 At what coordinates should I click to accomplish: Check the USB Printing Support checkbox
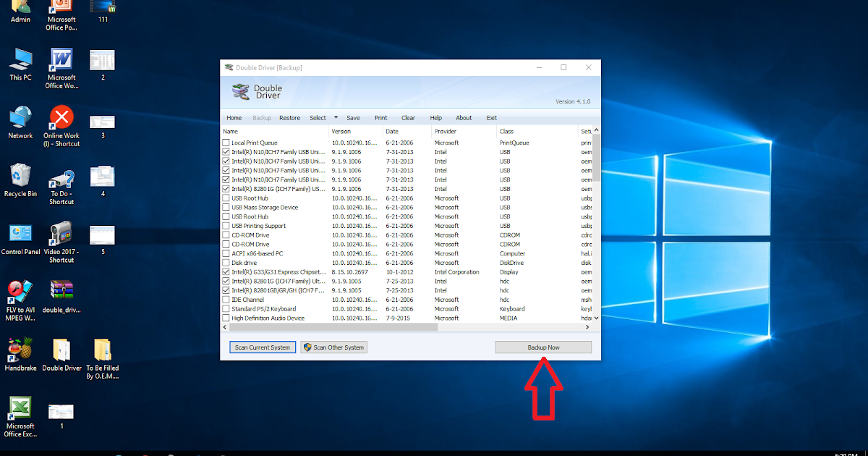226,226
